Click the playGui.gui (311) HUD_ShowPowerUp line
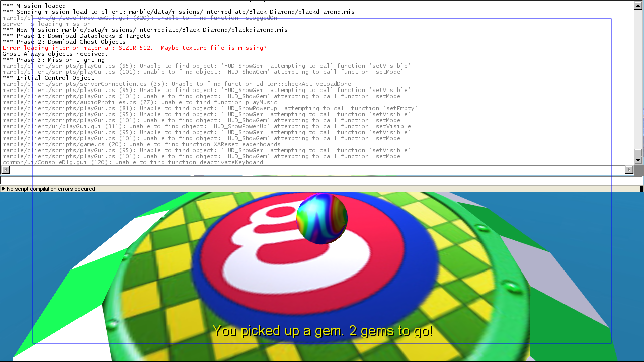Image resolution: width=644 pixels, height=362 pixels. tap(208, 126)
